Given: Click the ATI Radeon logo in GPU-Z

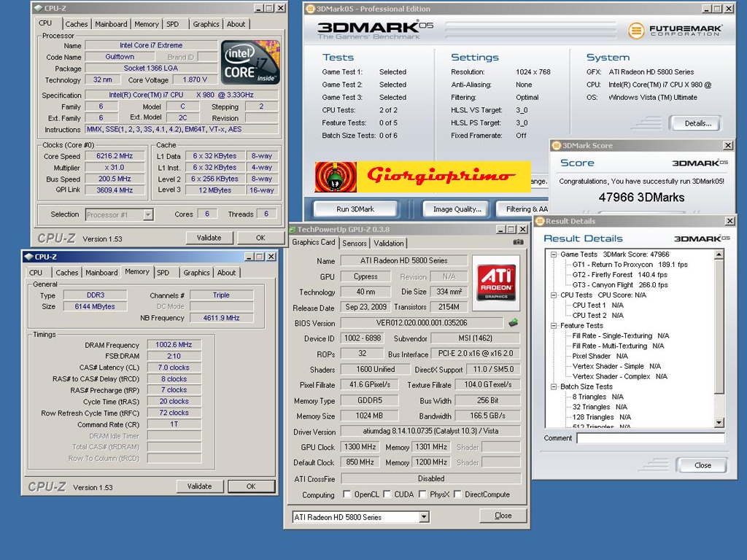Looking at the screenshot, I should pos(496,282).
